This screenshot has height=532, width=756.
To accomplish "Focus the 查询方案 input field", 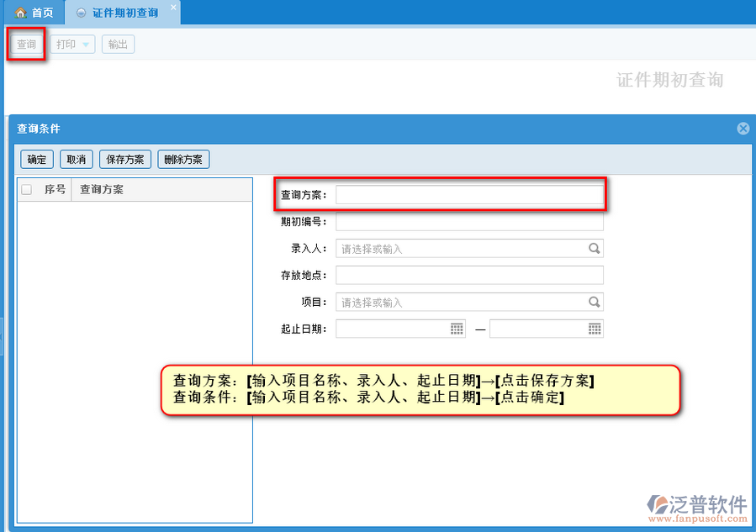I will click(x=469, y=195).
